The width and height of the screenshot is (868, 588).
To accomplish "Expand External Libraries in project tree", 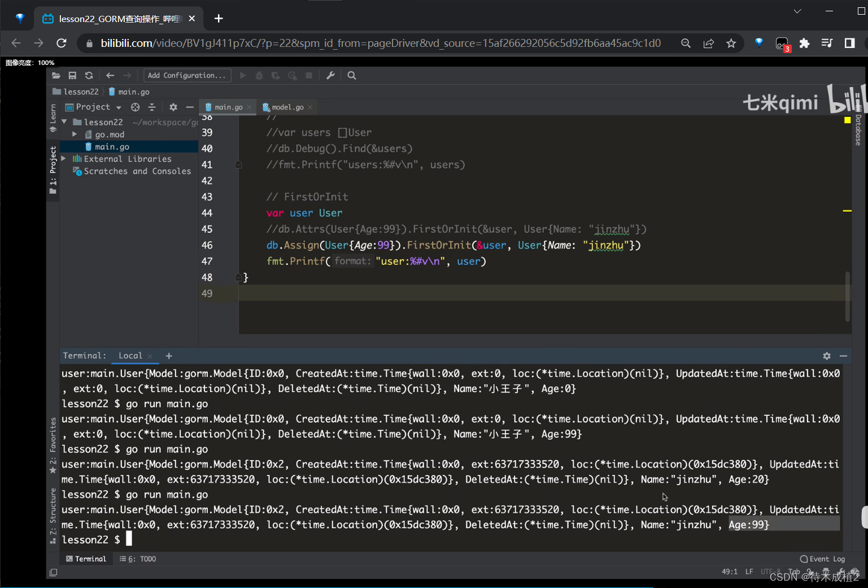I will pyautogui.click(x=64, y=159).
